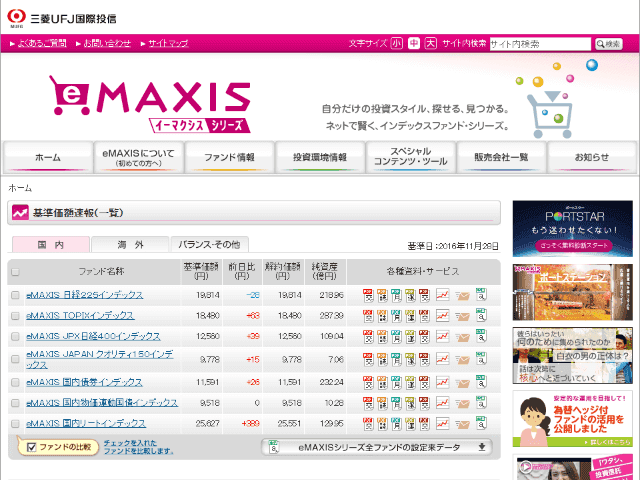The width and height of the screenshot is (640, 480).
Task: View price chart icon for TOPIXインデックス
Action: pos(442,315)
